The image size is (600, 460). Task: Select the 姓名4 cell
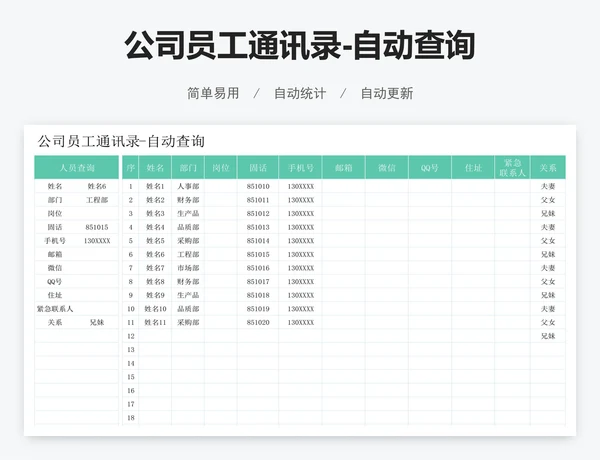tap(155, 227)
